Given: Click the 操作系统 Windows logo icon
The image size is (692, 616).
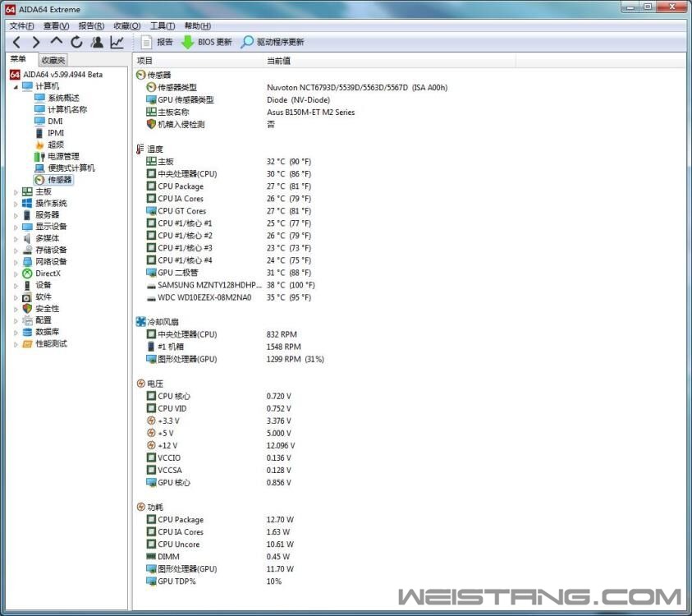Looking at the screenshot, I should point(27,203).
